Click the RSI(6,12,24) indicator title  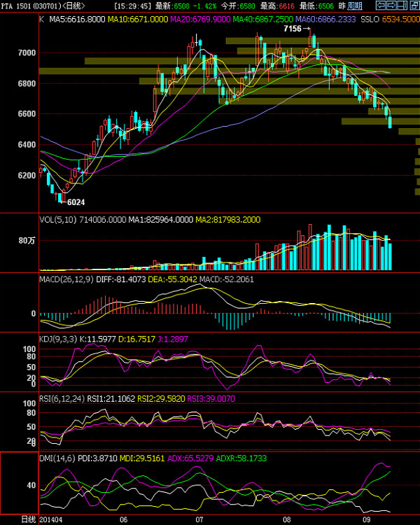(x=62, y=399)
